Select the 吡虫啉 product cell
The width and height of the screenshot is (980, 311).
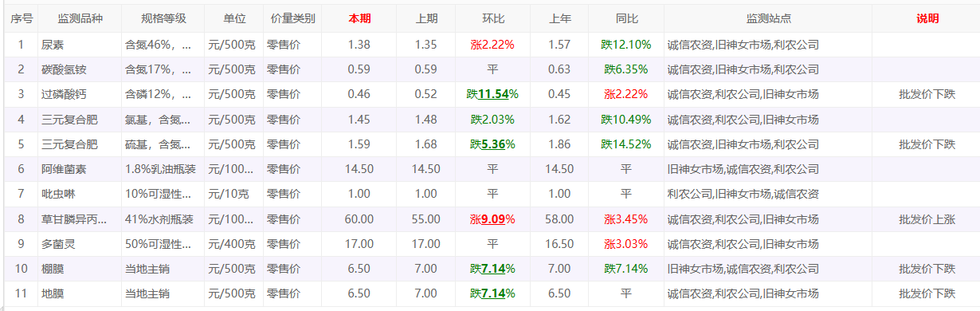pos(59,194)
